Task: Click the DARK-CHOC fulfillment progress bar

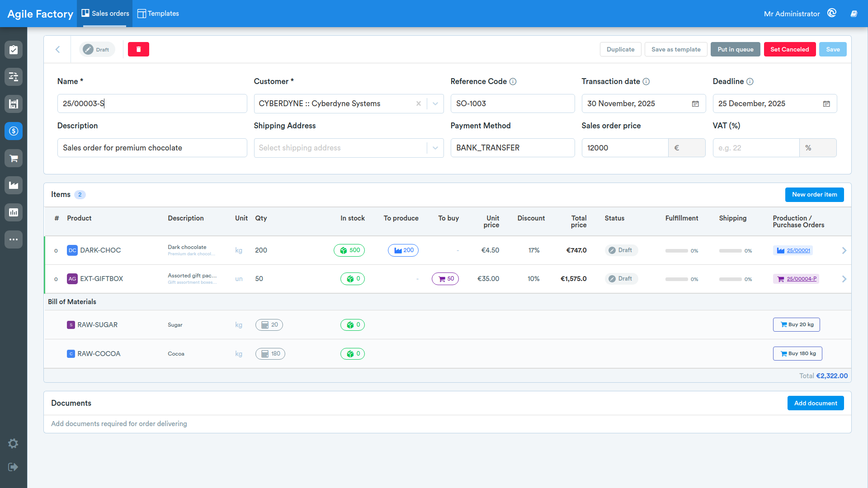Action: [x=677, y=251]
